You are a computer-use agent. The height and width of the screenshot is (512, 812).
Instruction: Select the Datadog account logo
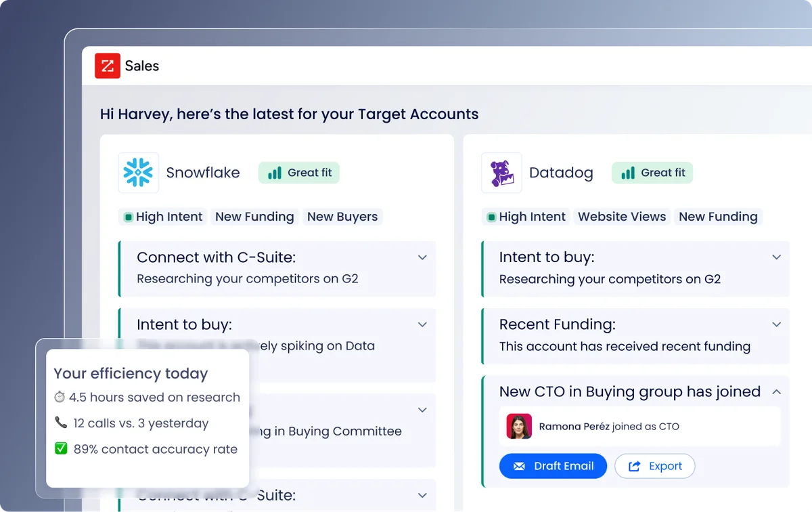coord(501,173)
